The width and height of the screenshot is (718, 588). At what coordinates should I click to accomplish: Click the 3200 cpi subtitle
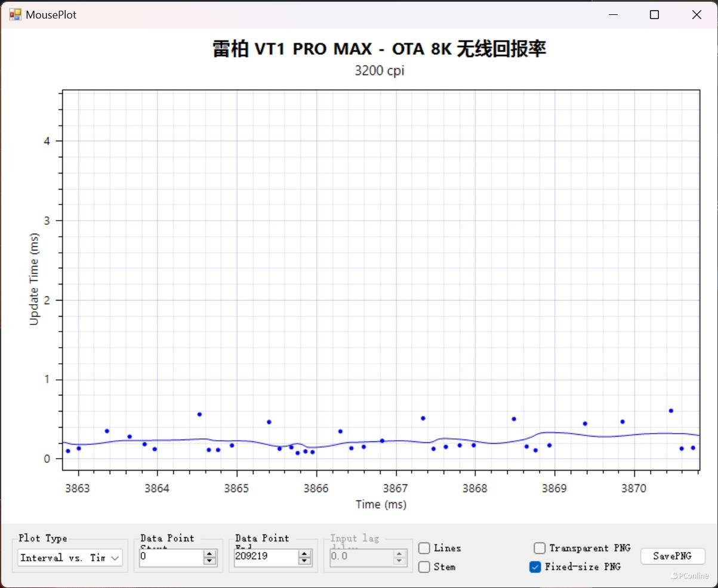coord(380,70)
